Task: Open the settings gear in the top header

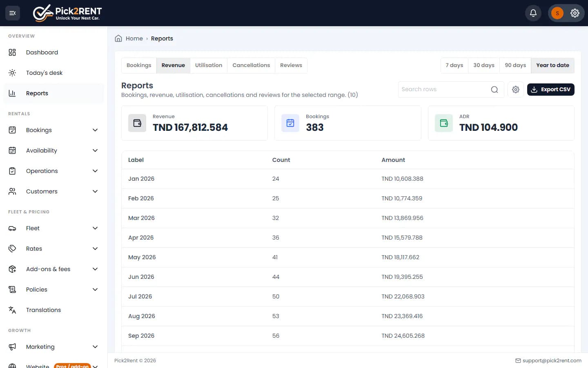Action: [575, 13]
